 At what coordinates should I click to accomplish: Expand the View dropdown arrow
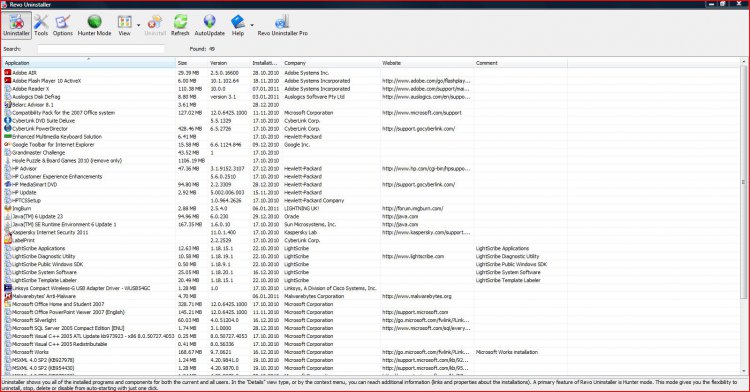[139, 25]
